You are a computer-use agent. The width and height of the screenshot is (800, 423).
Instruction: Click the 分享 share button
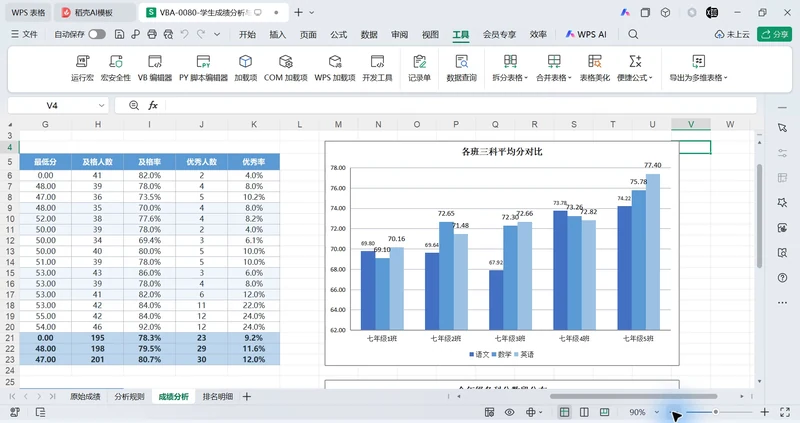coord(774,34)
